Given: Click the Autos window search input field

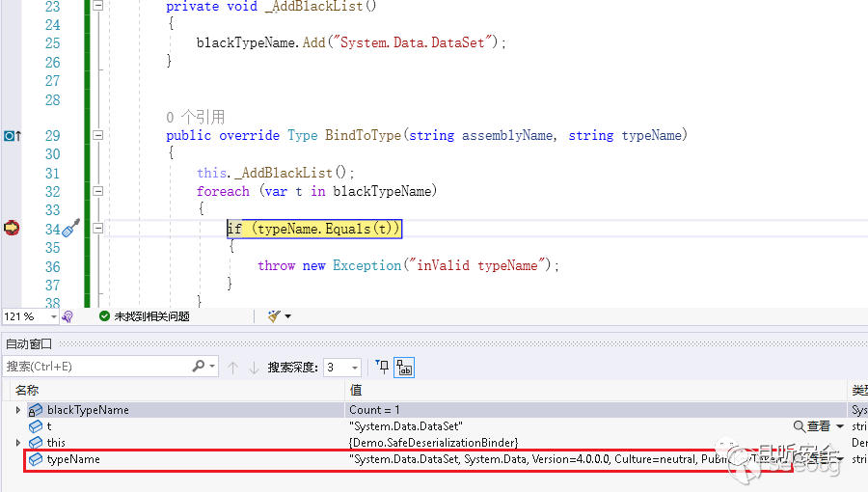Looking at the screenshot, I should (96, 367).
